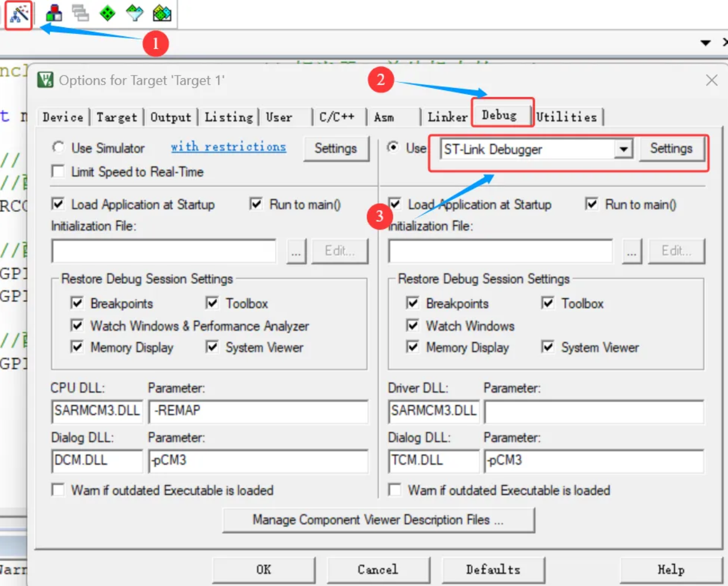The width and height of the screenshot is (728, 586).
Task: Switch to the Target tab
Action: click(117, 117)
